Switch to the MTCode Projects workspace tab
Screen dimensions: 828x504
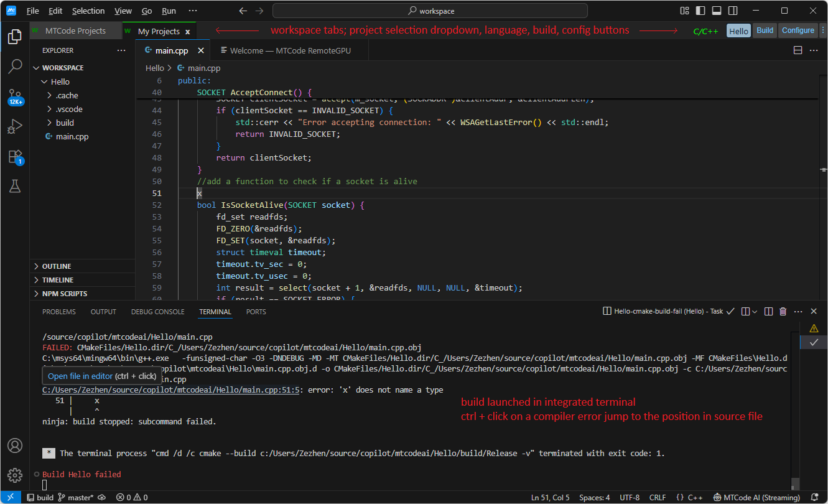(75, 30)
